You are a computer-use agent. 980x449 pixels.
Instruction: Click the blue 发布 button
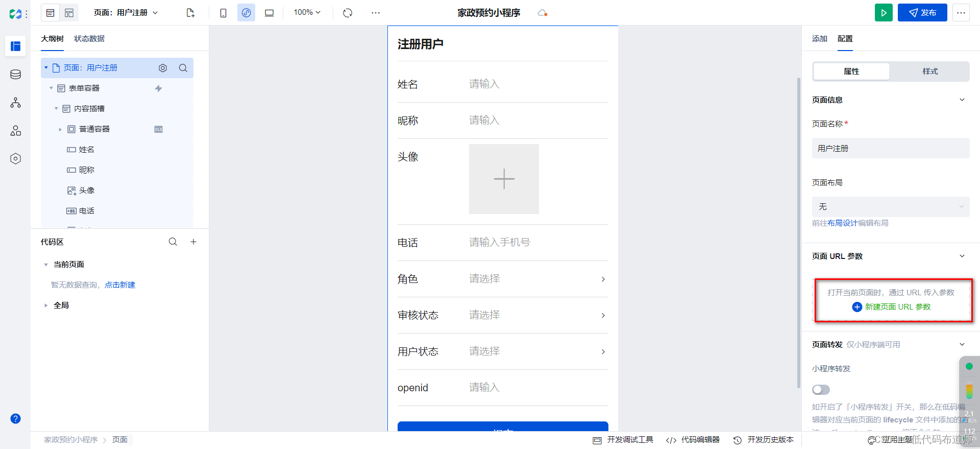pos(922,13)
